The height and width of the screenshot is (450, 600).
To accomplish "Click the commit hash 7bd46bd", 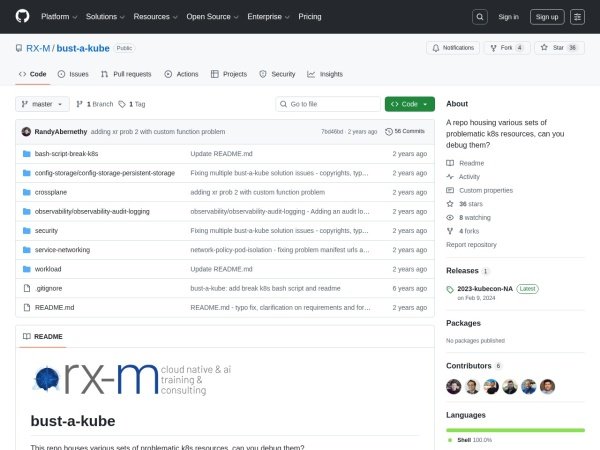I will (x=332, y=132).
